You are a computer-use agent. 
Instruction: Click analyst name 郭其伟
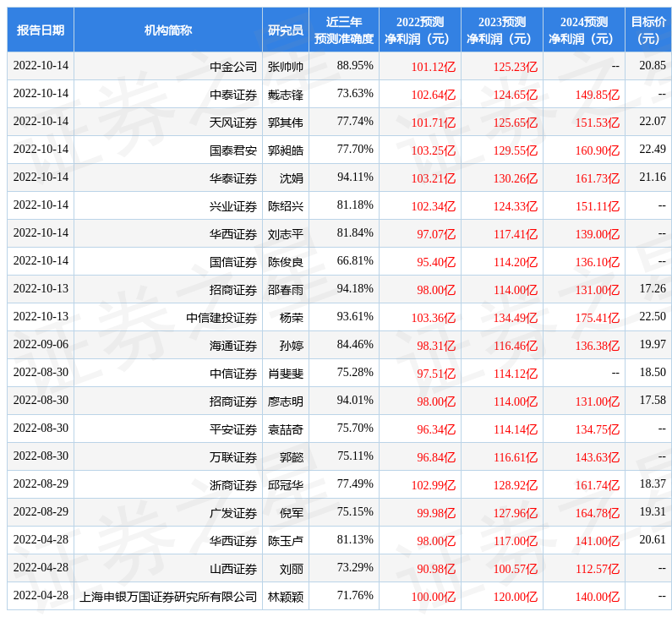(286, 122)
